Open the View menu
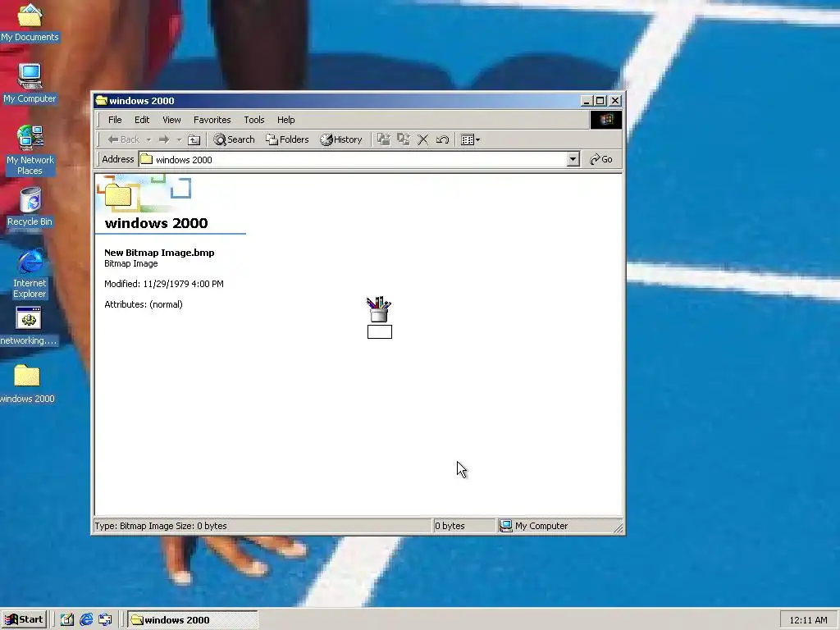The width and height of the screenshot is (840, 630). click(x=171, y=120)
